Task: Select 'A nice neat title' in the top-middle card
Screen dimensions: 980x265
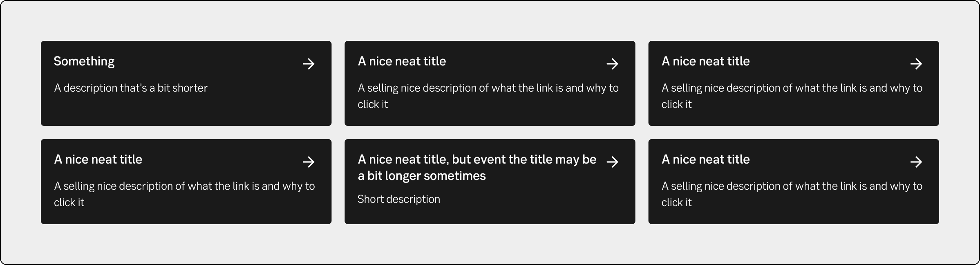Action: tap(402, 61)
